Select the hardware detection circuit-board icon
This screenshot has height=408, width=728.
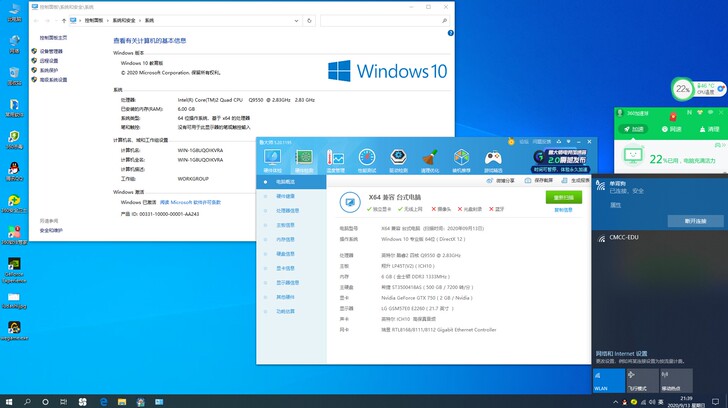point(304,161)
